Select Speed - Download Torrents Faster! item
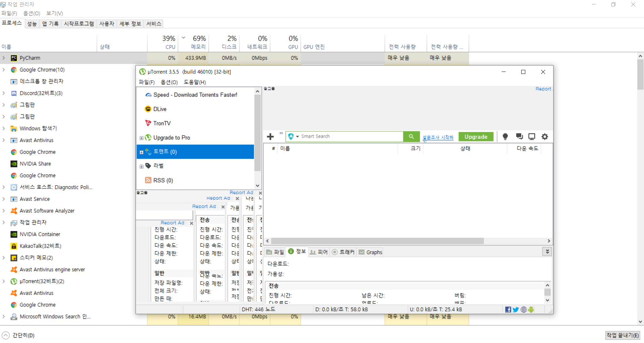Screen dimensions: 644x343 [x=195, y=95]
